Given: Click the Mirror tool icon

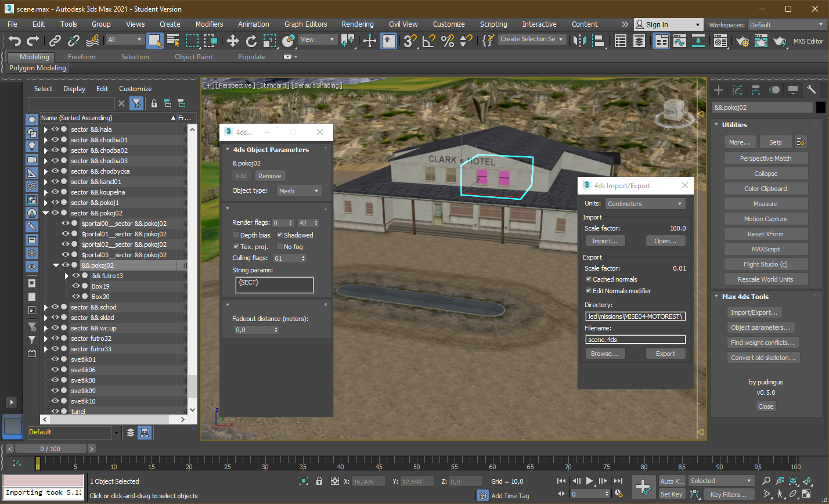Looking at the screenshot, I should point(579,41).
